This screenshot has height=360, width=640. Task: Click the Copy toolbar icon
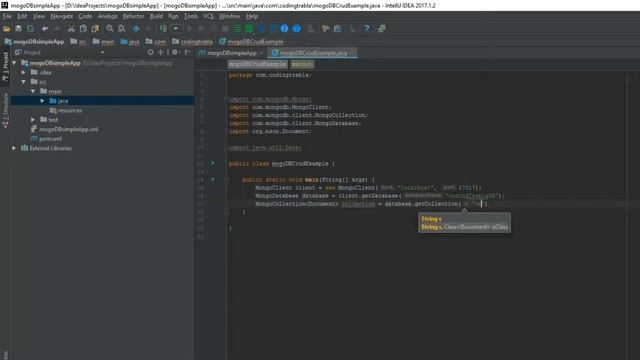(83, 29)
